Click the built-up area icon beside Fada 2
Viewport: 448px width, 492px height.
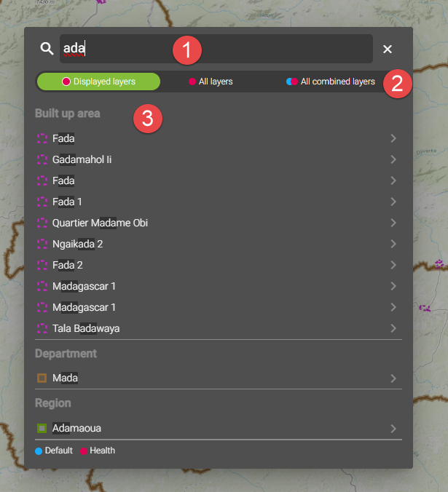point(42,265)
